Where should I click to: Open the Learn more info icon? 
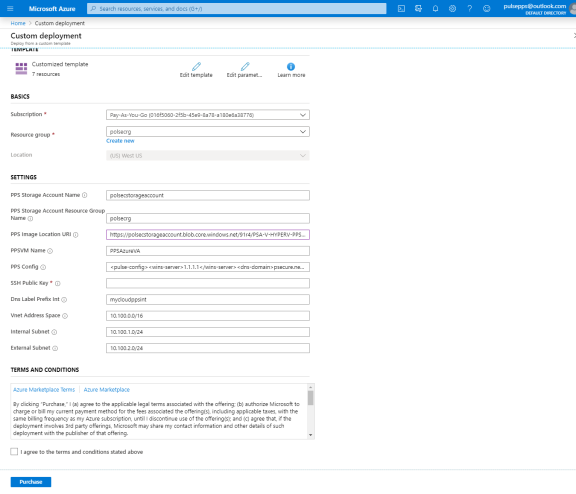point(291,66)
